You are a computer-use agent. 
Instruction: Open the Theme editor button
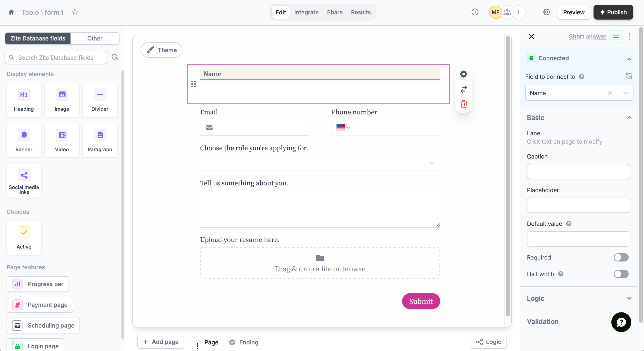coord(161,50)
